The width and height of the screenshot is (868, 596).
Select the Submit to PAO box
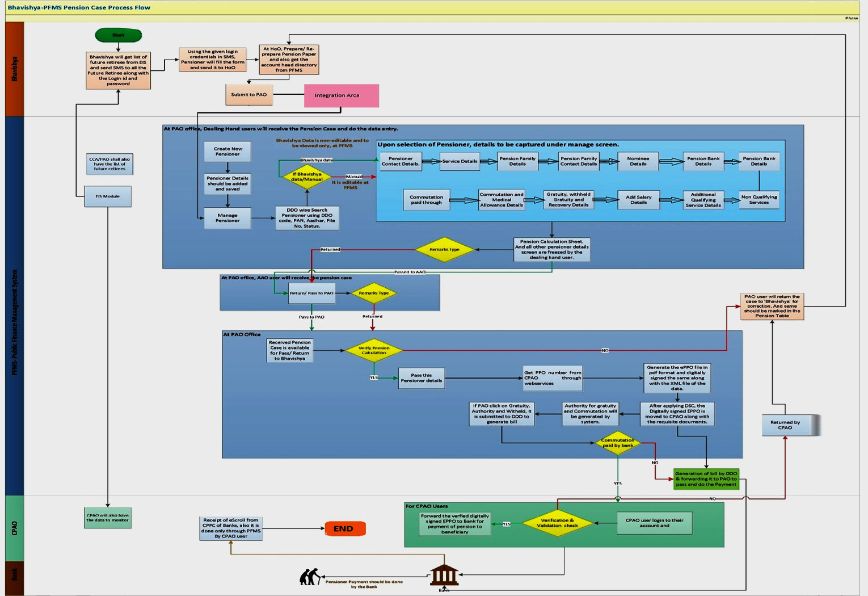[x=248, y=95]
